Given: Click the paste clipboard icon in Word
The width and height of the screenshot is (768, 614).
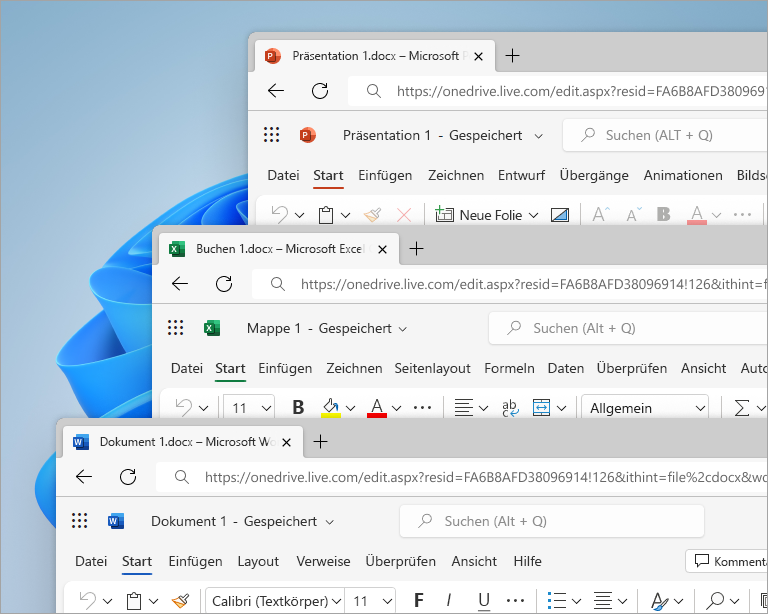Looking at the screenshot, I should (134, 600).
